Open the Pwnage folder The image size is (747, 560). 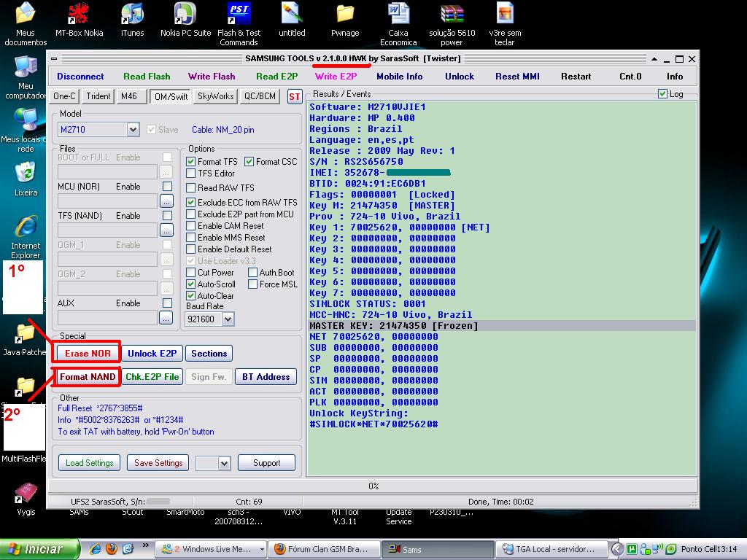coord(345,20)
